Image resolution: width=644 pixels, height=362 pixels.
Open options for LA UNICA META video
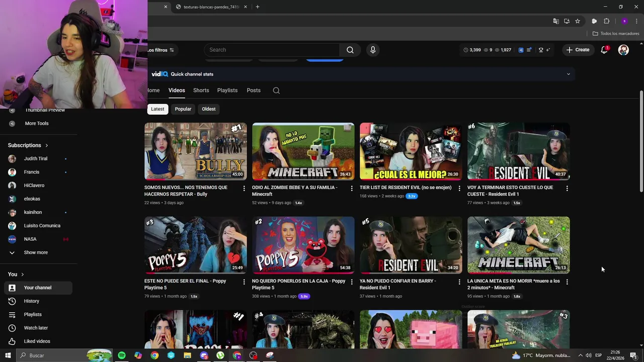pos(567,282)
